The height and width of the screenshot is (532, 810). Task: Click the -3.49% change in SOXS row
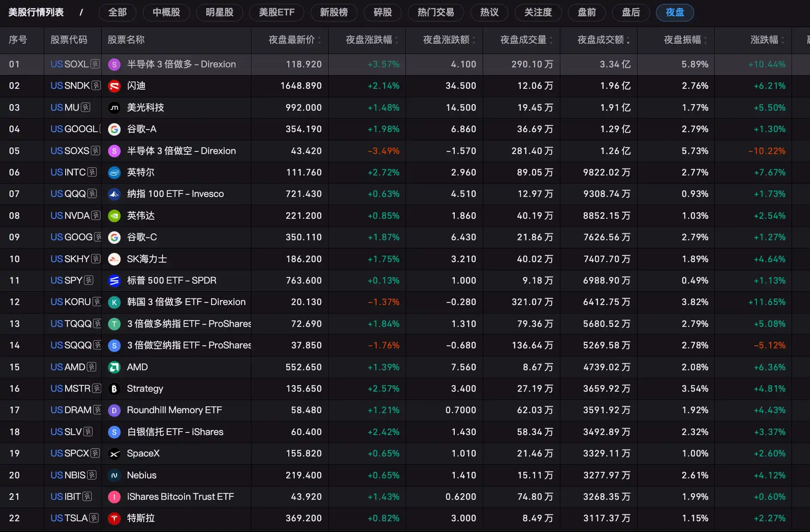click(x=384, y=151)
